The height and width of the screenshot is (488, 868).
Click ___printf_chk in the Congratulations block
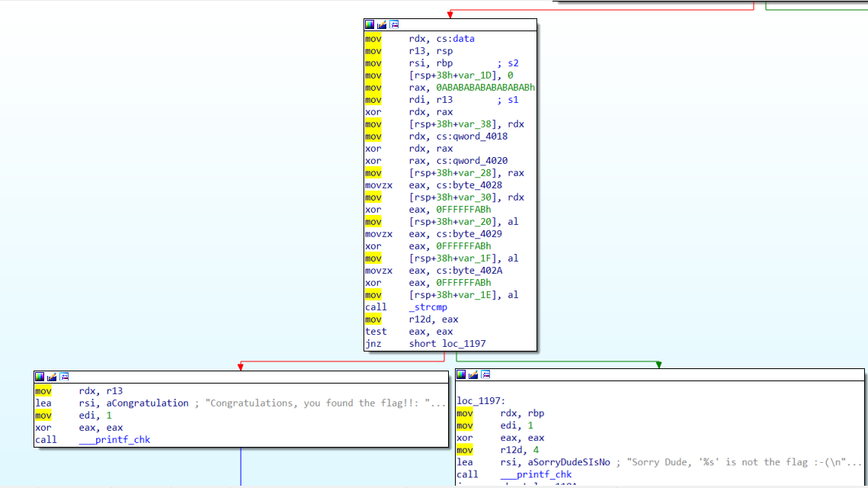pyautogui.click(x=114, y=440)
